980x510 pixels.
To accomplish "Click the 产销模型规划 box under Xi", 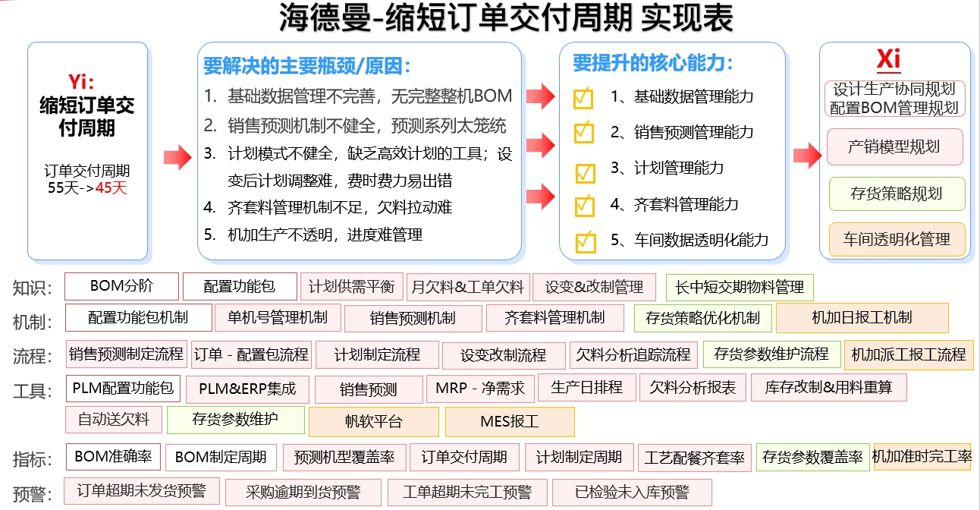I will click(894, 147).
